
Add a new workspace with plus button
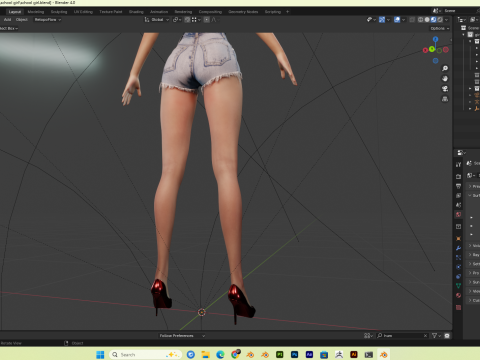(288, 12)
